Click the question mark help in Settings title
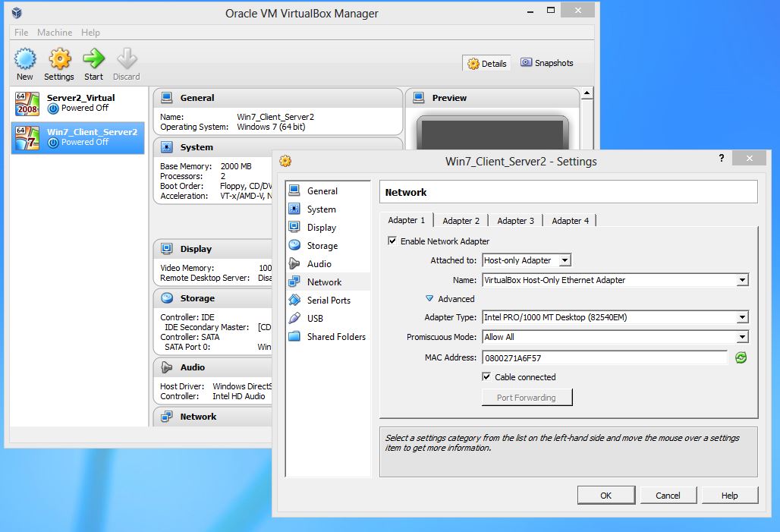The height and width of the screenshot is (532, 780). pos(722,159)
